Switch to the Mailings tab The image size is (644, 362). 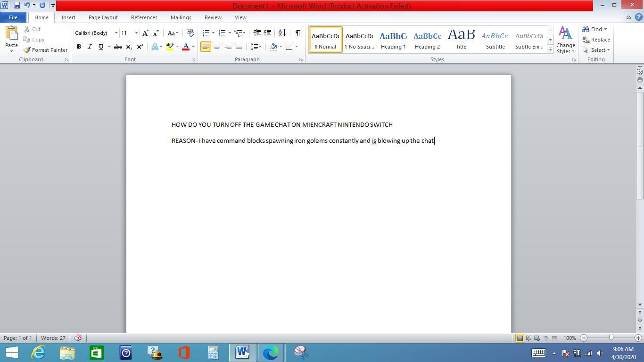click(x=181, y=17)
